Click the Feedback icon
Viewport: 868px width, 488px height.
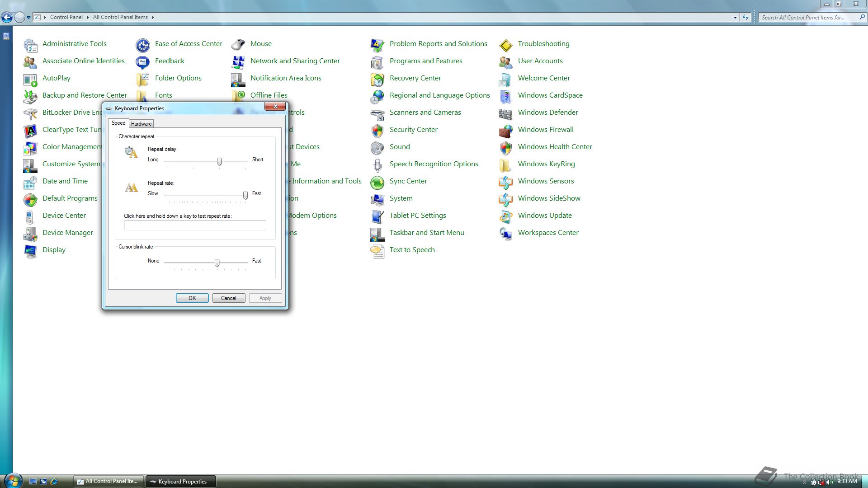click(143, 62)
